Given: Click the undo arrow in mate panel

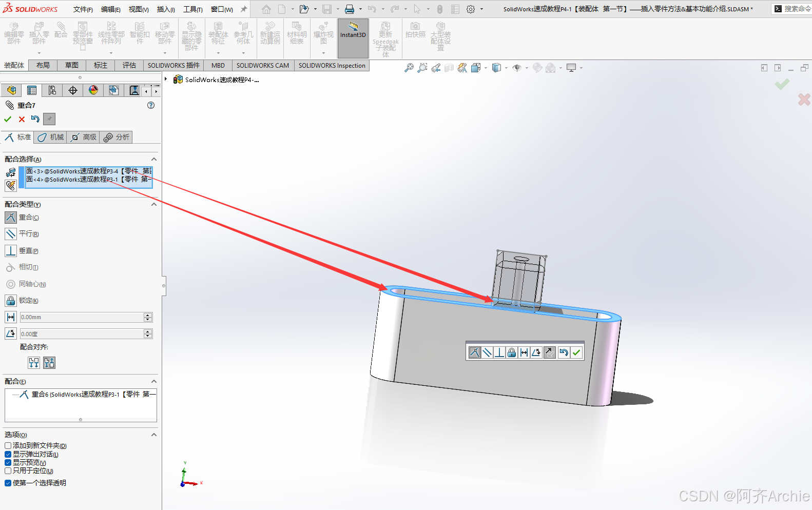Looking at the screenshot, I should (x=35, y=119).
